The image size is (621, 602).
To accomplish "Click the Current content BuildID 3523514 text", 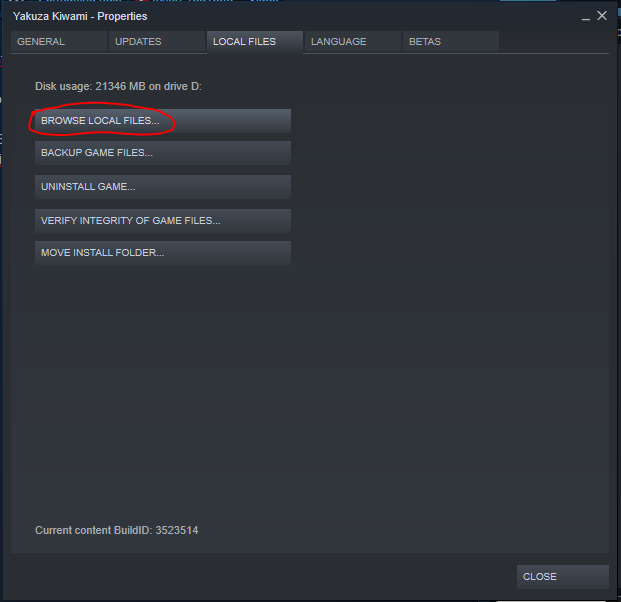I will (116, 530).
